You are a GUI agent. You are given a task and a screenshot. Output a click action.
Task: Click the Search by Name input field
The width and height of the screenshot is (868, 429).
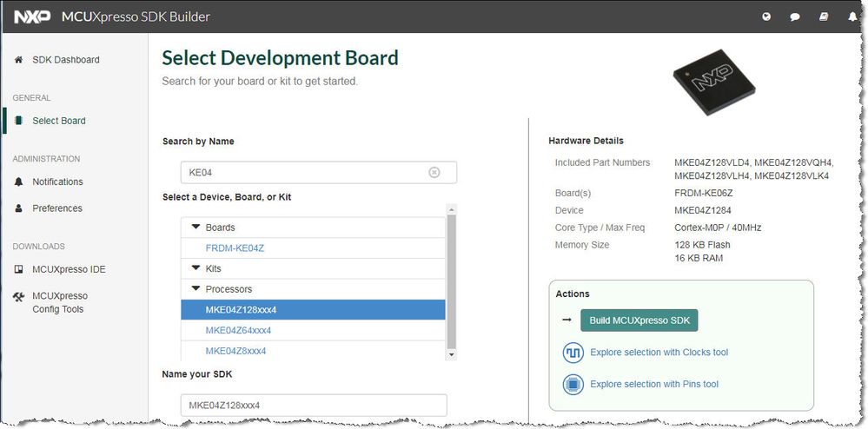[x=319, y=173]
